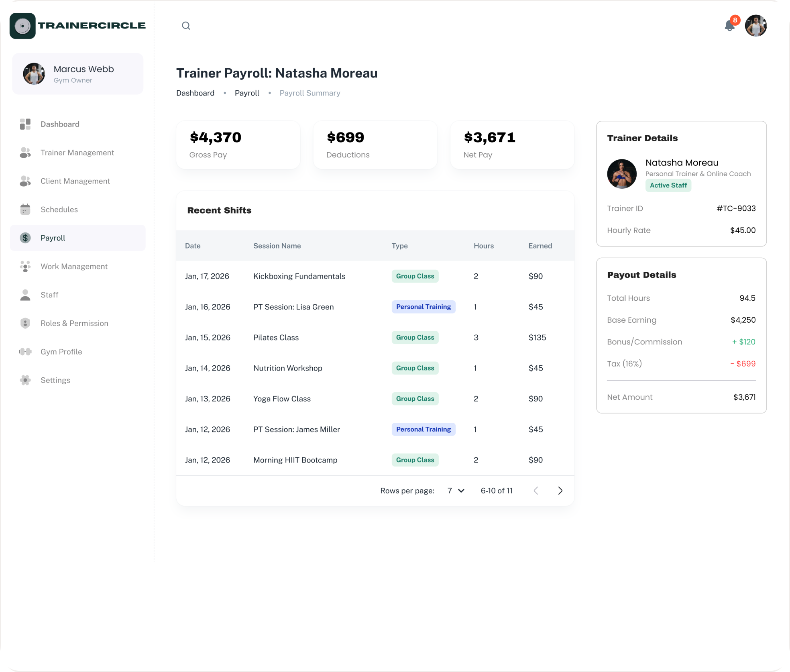Image resolution: width=790 pixels, height=672 pixels.
Task: Click the Payroll breadcrumb link
Action: pos(247,93)
